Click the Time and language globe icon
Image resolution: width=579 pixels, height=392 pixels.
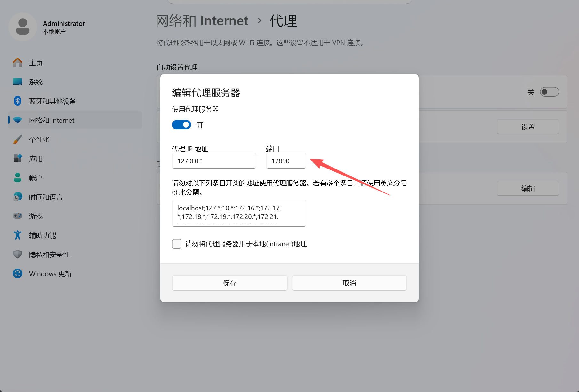[x=18, y=197]
